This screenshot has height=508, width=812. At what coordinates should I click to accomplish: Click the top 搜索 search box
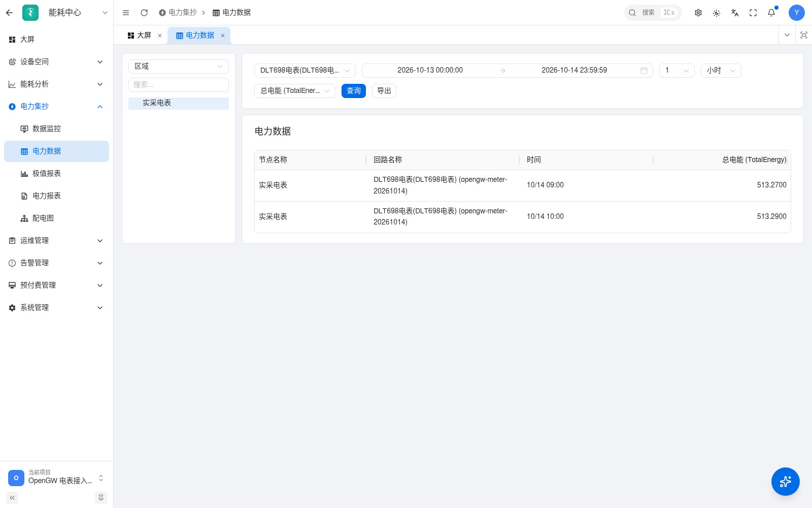653,13
